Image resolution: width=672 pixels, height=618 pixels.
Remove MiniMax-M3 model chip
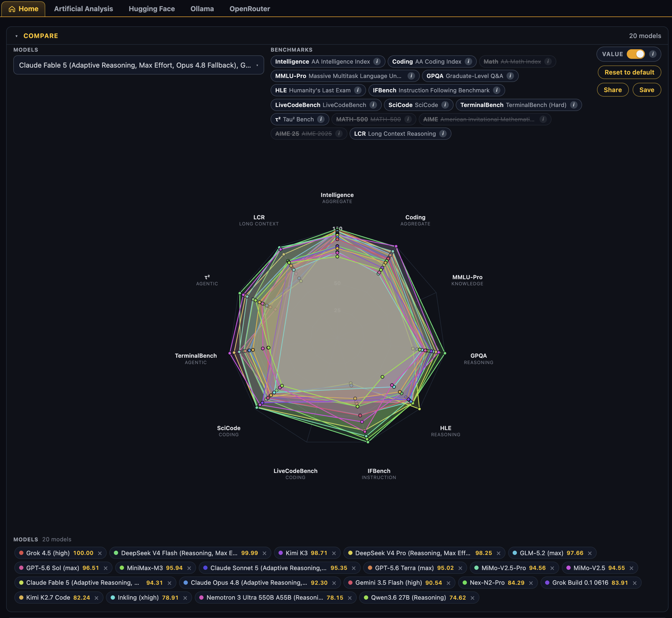(189, 568)
